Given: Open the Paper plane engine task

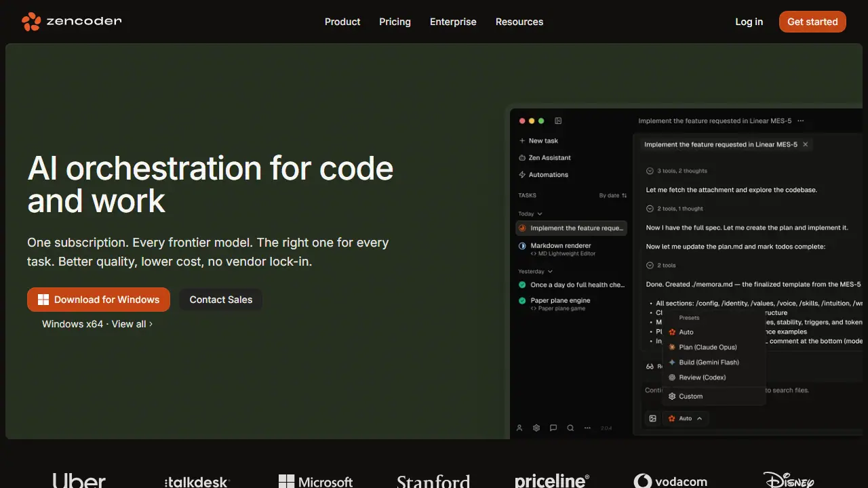Looking at the screenshot, I should 571,304.
